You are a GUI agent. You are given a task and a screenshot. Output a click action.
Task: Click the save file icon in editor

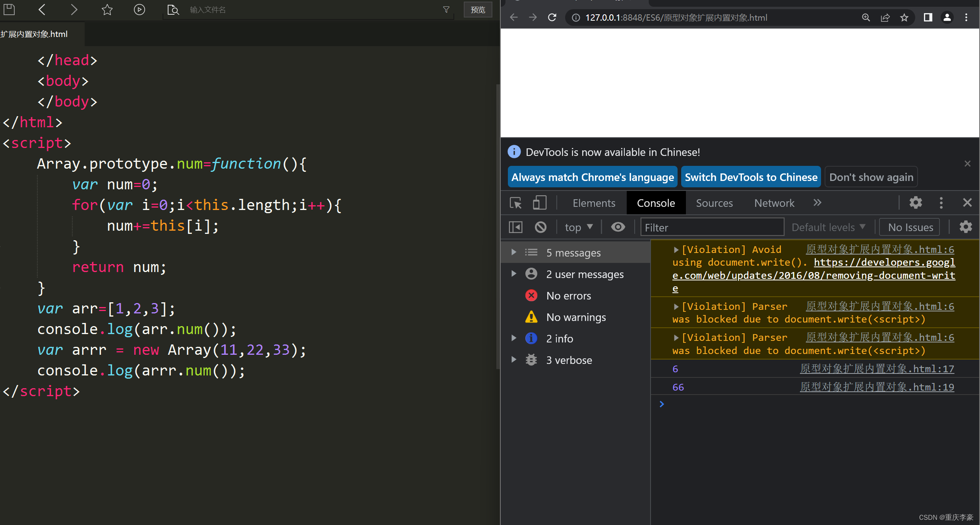click(x=9, y=10)
